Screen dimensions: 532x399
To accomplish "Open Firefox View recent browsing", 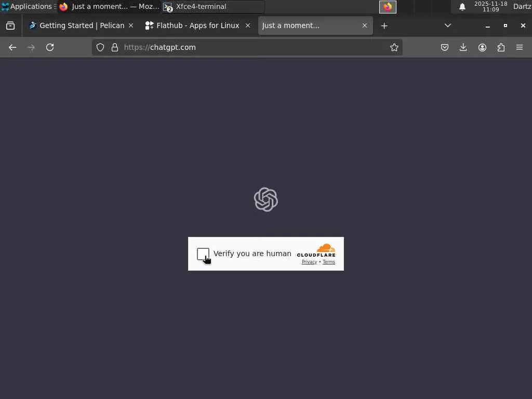I will point(10,25).
